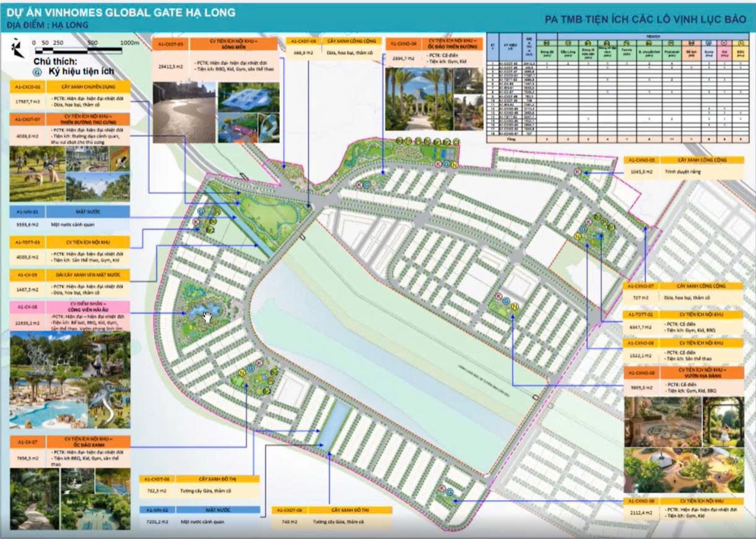Image resolution: width=756 pixels, height=539 pixels.
Task: Click the A1-CXDT-08 lot code
Action: (158, 479)
